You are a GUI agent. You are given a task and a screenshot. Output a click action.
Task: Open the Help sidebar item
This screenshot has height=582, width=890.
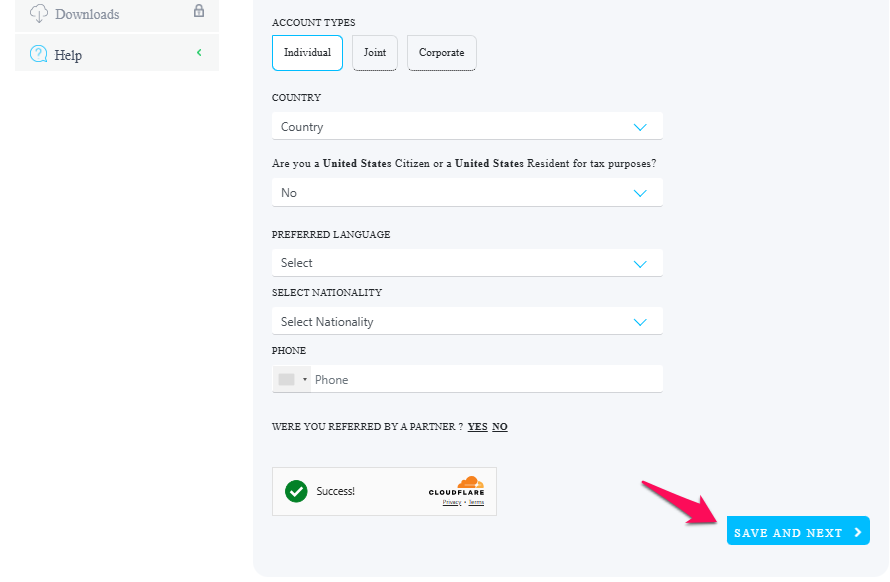click(x=117, y=53)
